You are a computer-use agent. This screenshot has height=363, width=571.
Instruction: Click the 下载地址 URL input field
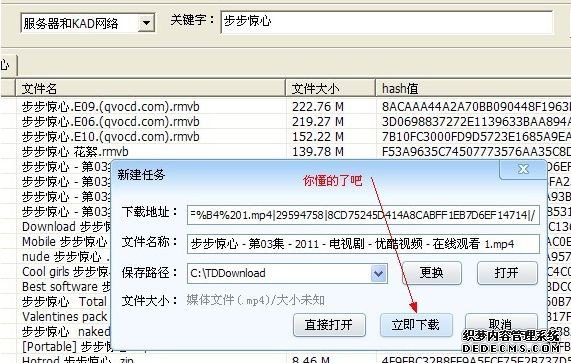[363, 215]
